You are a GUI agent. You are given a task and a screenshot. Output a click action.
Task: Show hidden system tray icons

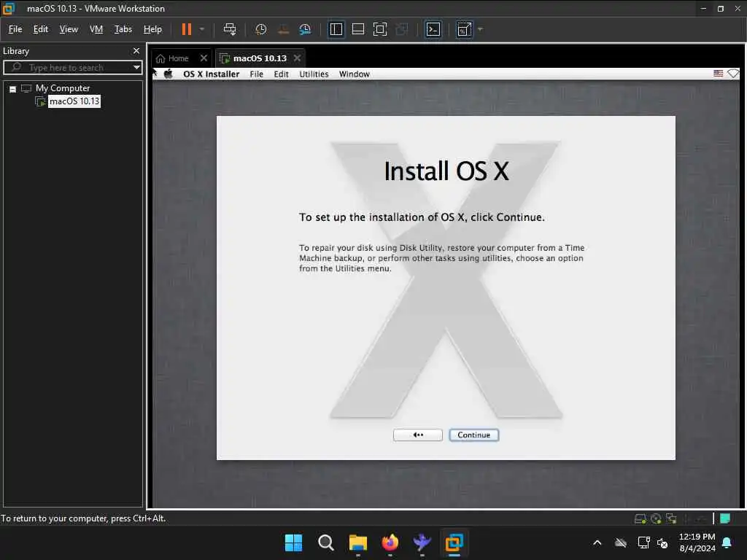coord(597,542)
